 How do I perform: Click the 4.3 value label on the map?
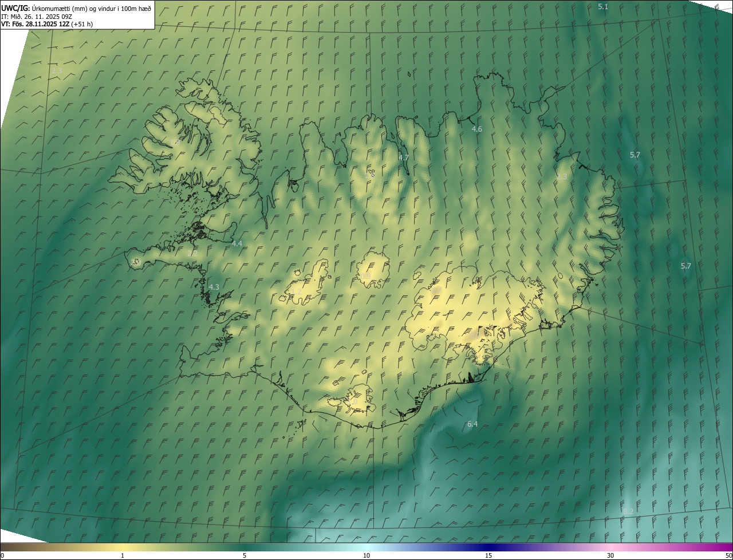pos(214,287)
